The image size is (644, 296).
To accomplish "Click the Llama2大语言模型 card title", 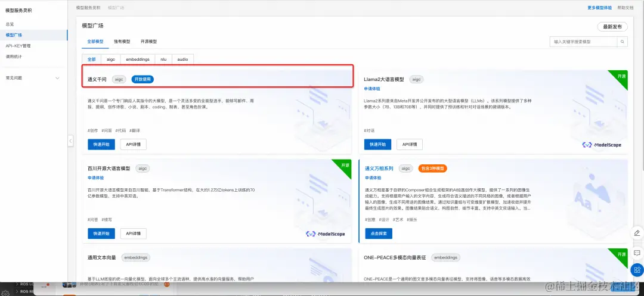I will pyautogui.click(x=384, y=80).
